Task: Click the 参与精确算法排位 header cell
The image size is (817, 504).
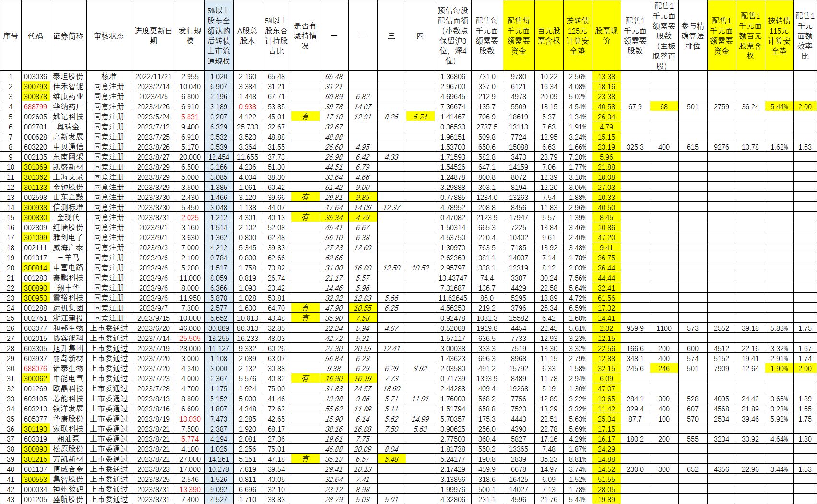Action: 693,36
